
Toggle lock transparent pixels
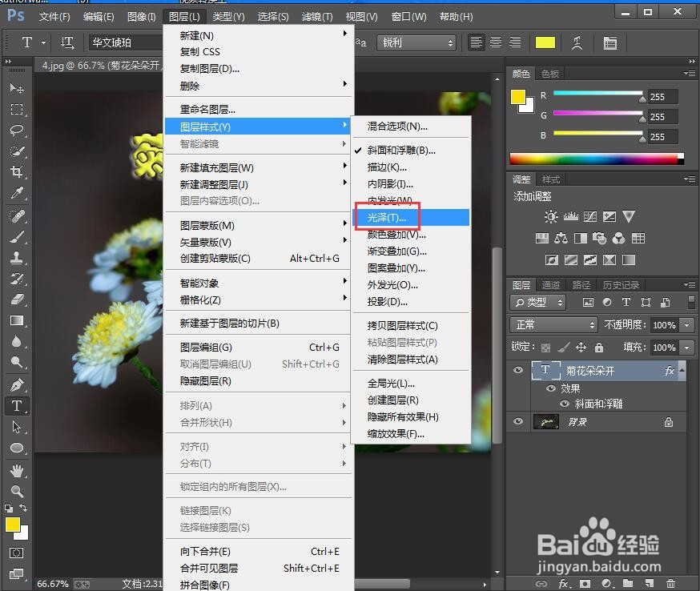point(545,348)
